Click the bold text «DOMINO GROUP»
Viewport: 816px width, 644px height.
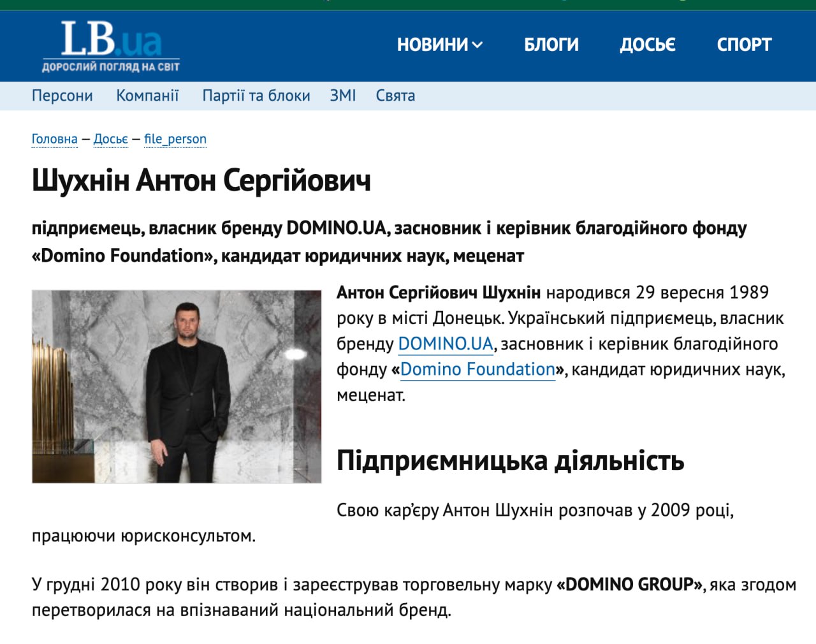coord(630,585)
